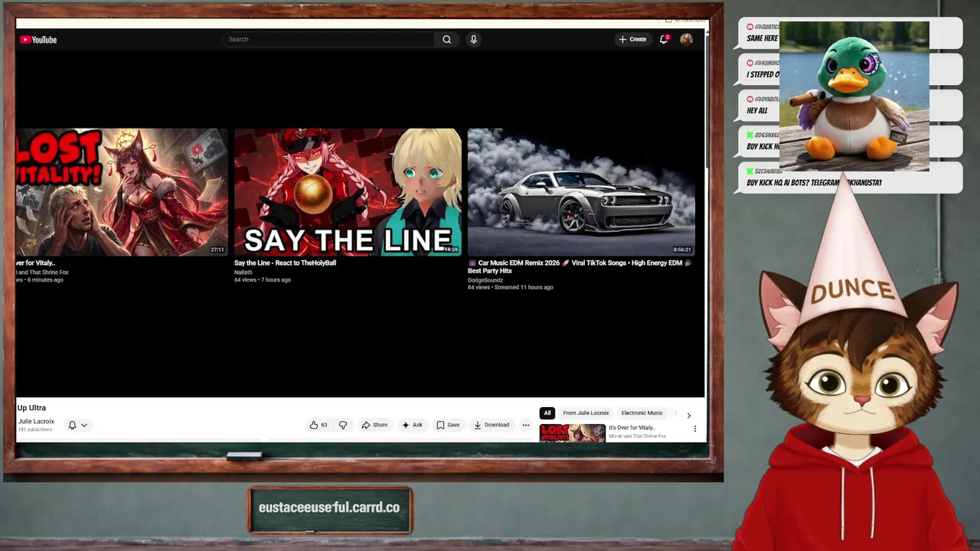Open the 'Say the Line' video thumbnail
Screen dimensions: 980x551
[x=348, y=192]
